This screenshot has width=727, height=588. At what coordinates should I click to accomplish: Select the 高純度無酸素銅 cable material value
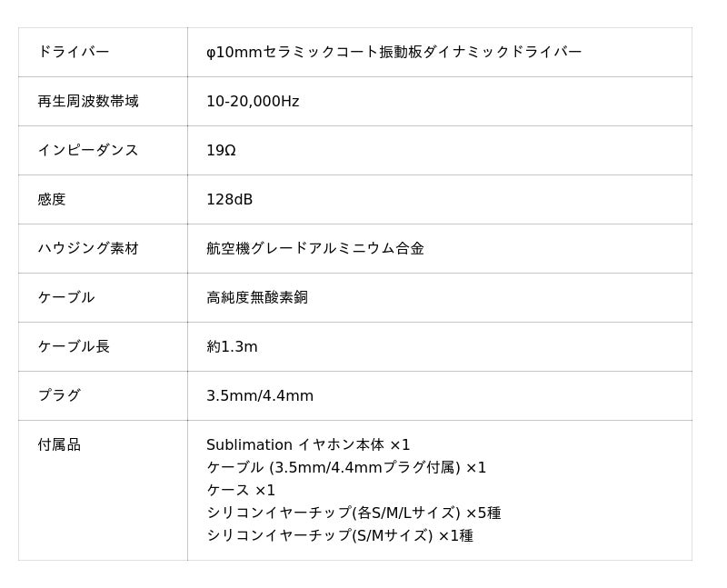point(256,298)
